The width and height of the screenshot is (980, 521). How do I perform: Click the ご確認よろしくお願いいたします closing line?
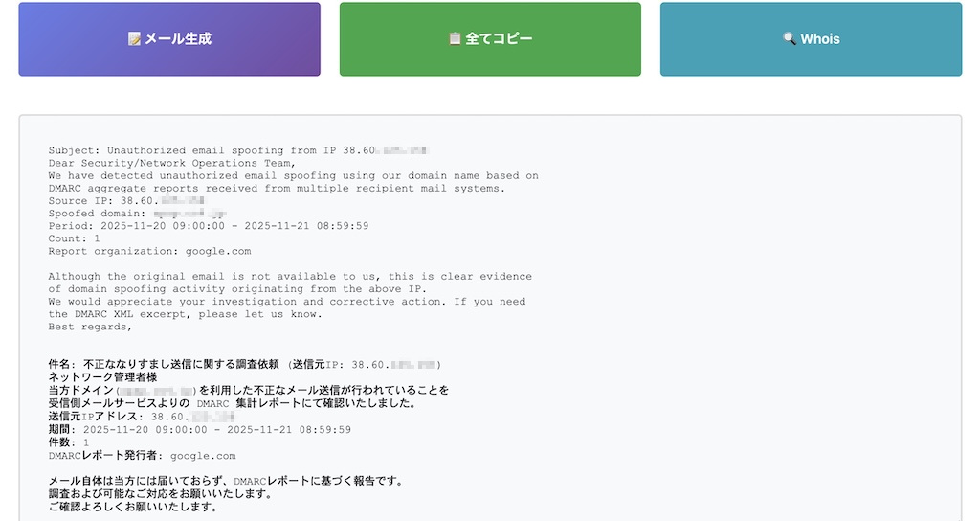point(132,507)
